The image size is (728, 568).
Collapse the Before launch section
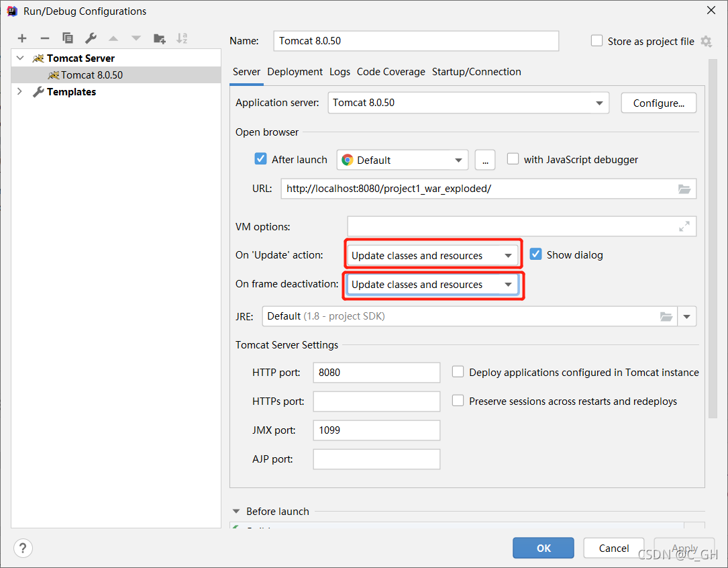(x=236, y=512)
